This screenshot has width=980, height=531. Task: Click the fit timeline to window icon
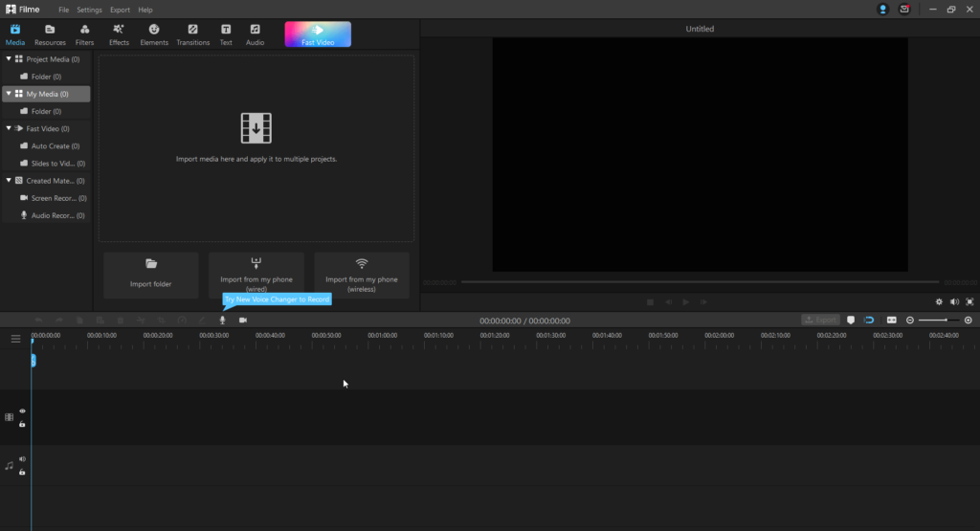[x=891, y=320]
